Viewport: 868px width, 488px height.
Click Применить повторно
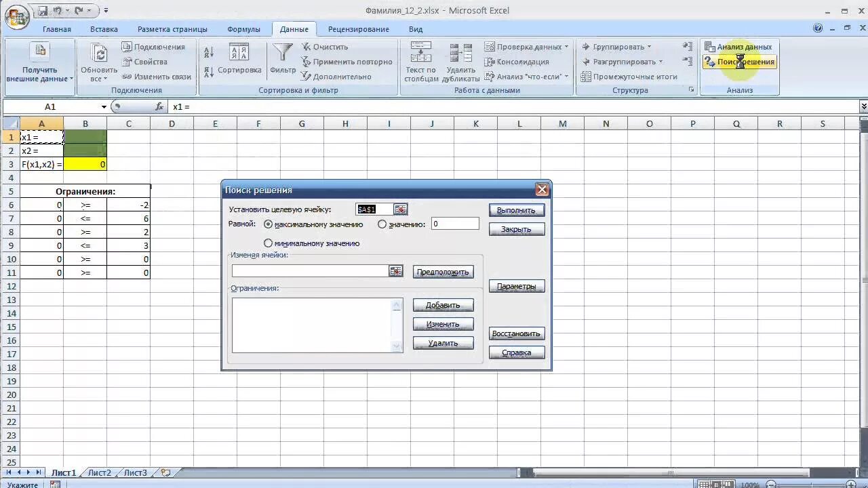(x=347, y=62)
